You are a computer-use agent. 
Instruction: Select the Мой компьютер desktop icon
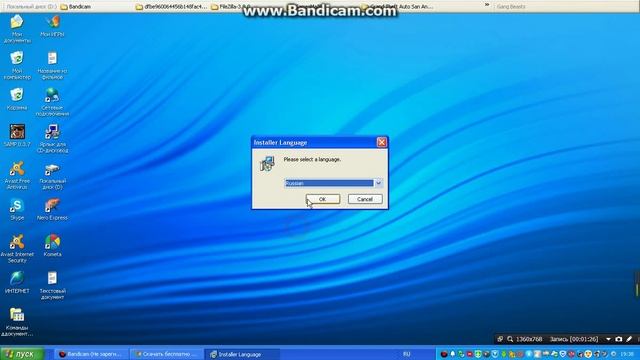pos(17,65)
